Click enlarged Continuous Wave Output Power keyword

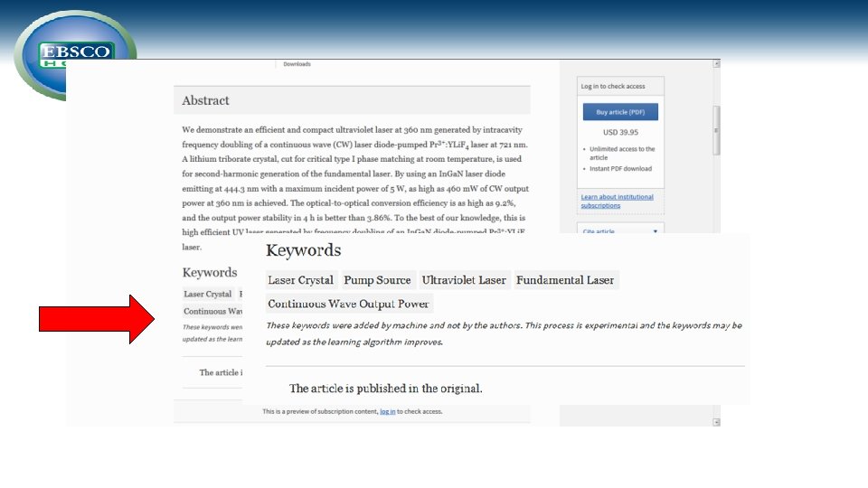coord(348,304)
